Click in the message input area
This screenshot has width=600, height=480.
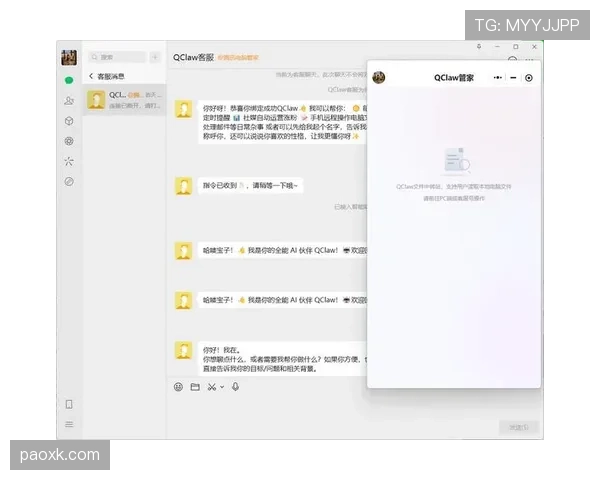(333, 408)
